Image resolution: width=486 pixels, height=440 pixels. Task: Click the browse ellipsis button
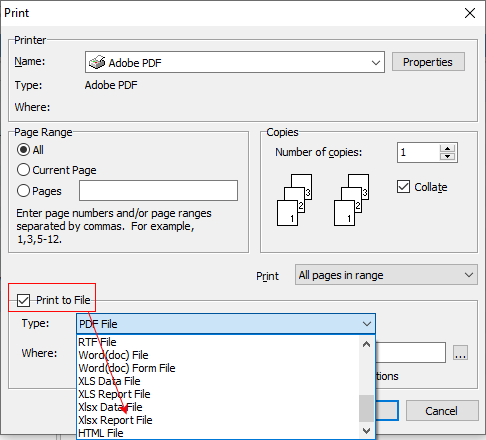tap(460, 353)
